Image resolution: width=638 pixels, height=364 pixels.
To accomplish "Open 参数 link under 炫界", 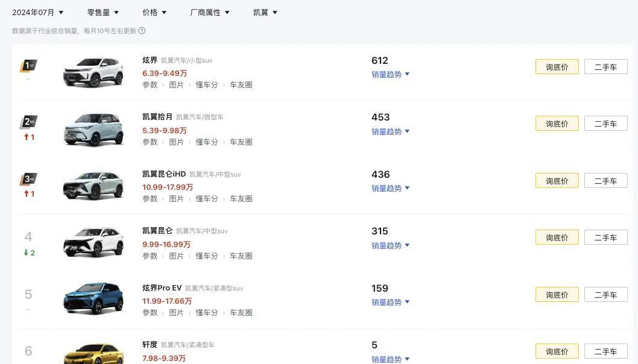I will coord(150,85).
